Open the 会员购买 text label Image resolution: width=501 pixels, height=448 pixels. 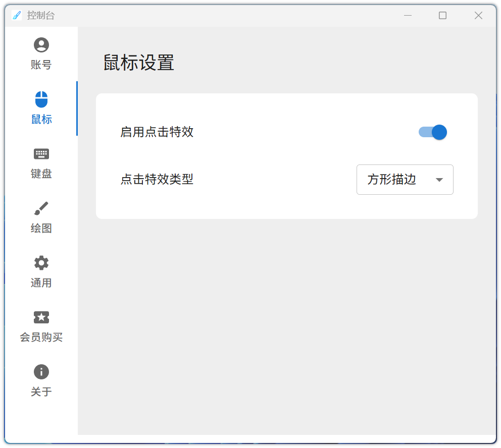(41, 338)
